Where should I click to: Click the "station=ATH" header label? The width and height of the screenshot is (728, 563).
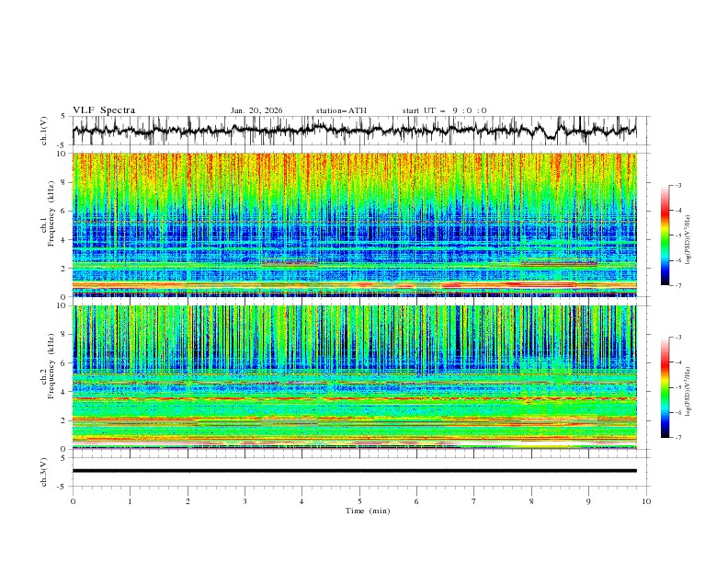pos(341,110)
